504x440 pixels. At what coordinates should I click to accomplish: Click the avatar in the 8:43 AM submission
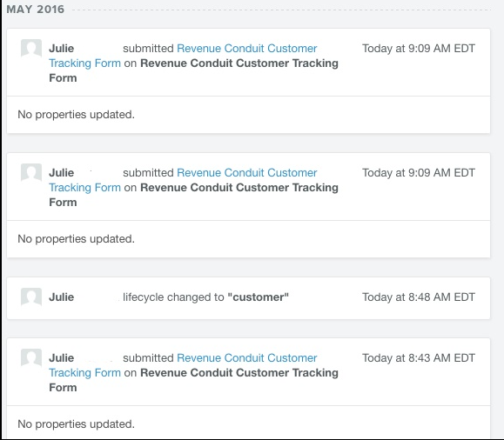click(31, 357)
